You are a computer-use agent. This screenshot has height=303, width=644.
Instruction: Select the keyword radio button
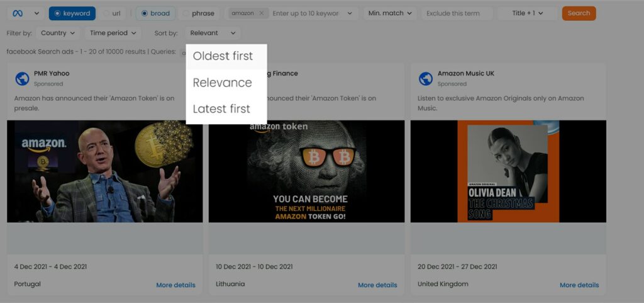72,13
